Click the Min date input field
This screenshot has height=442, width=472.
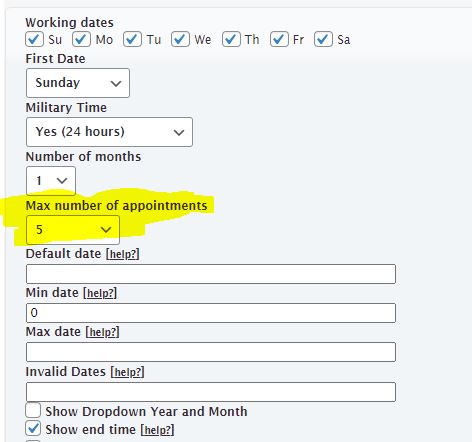211,313
